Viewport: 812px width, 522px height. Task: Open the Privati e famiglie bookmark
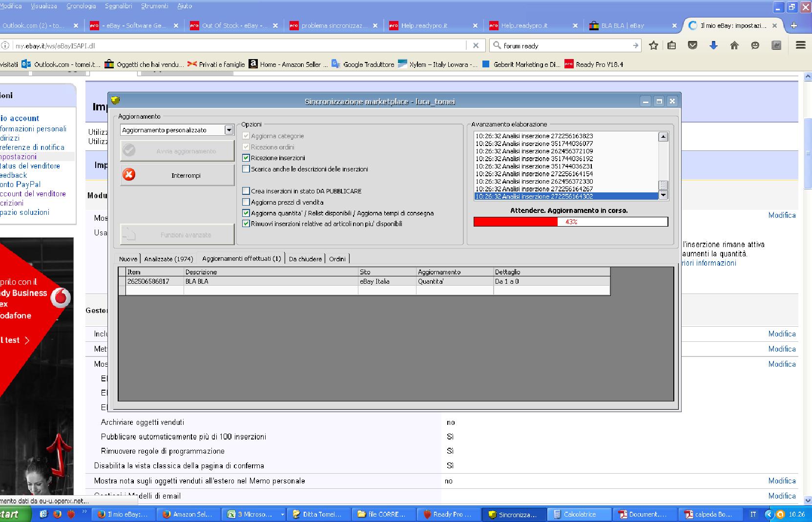tap(216, 64)
